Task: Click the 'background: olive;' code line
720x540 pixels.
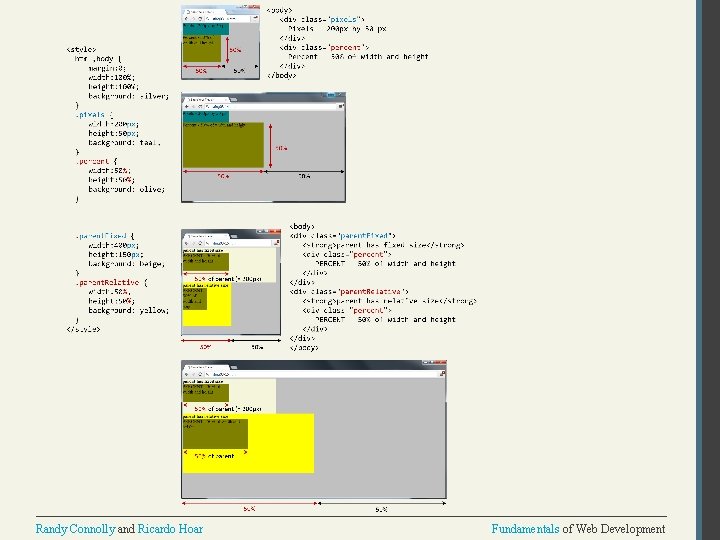Action: [126, 189]
